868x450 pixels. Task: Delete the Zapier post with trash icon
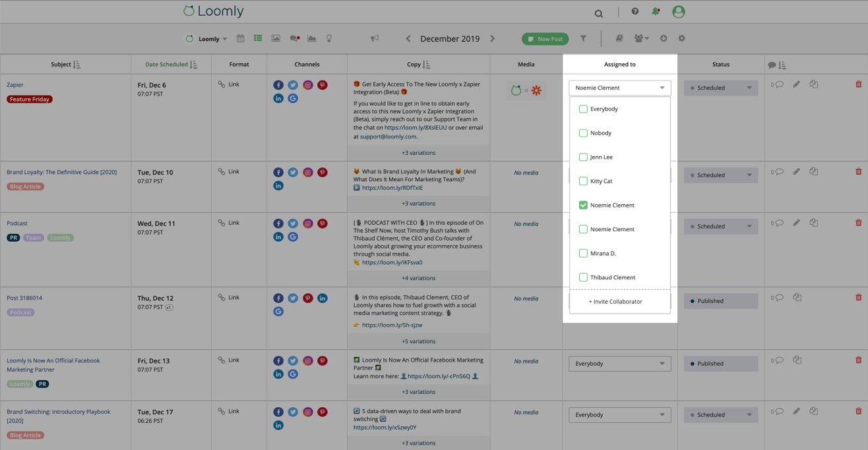(x=858, y=84)
